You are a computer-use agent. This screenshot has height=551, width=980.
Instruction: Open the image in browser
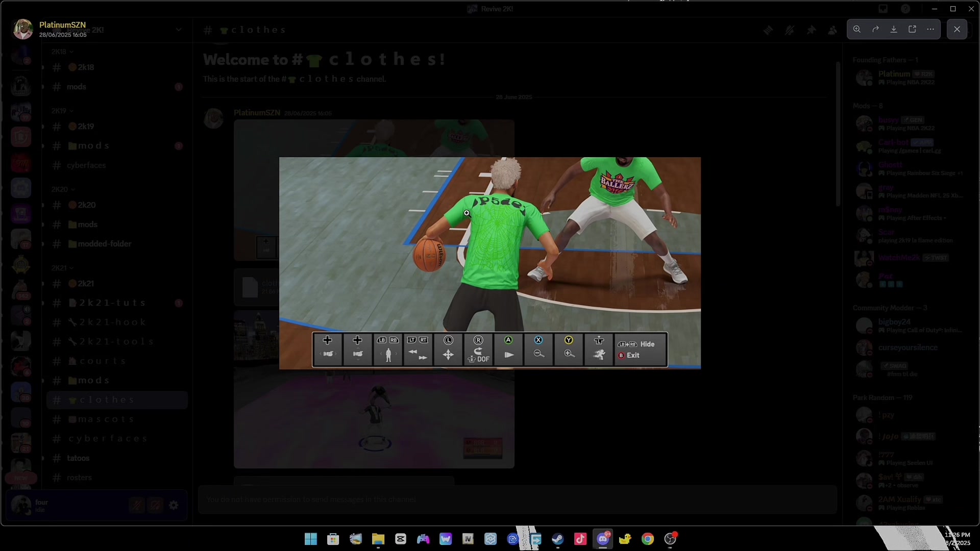pyautogui.click(x=912, y=30)
